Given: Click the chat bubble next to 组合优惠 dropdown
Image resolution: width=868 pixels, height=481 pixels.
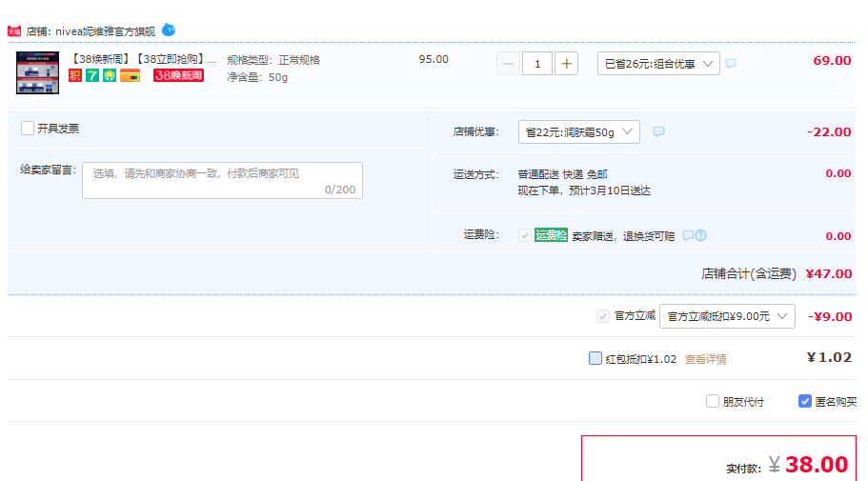Looking at the screenshot, I should (731, 64).
